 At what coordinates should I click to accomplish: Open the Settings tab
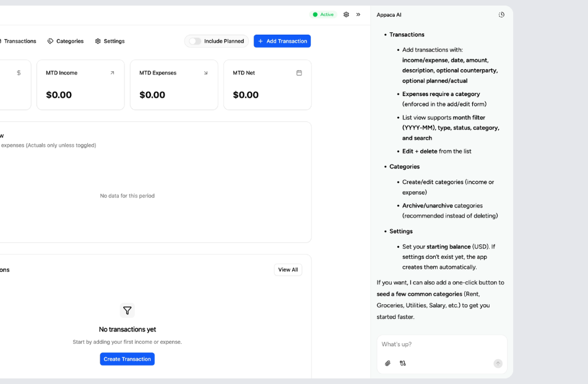[x=110, y=41]
